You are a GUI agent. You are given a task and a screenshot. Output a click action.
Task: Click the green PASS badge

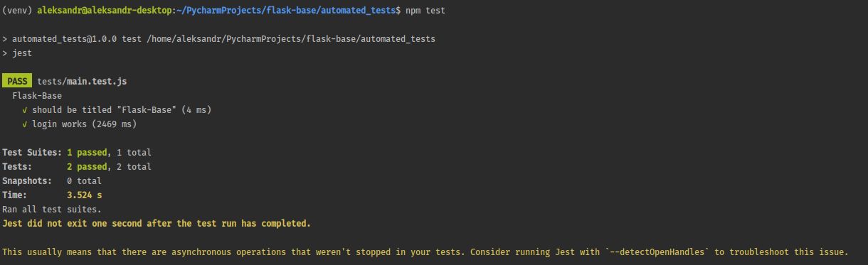tap(17, 81)
